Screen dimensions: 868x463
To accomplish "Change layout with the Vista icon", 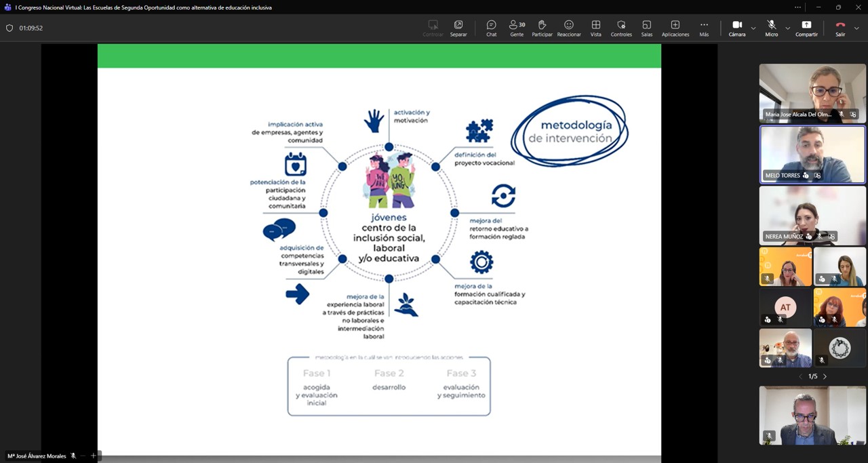I will pos(595,28).
